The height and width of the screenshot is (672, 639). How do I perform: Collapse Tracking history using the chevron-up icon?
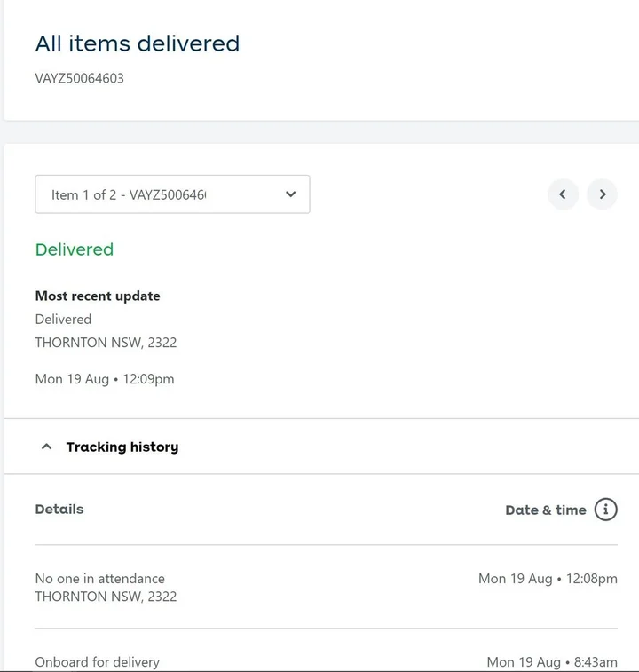(47, 447)
